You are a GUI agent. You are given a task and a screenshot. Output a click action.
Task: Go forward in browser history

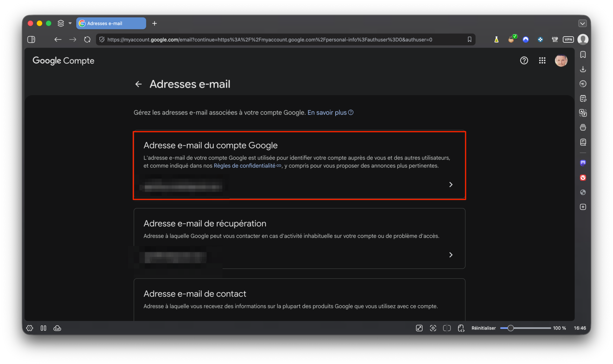(x=73, y=40)
